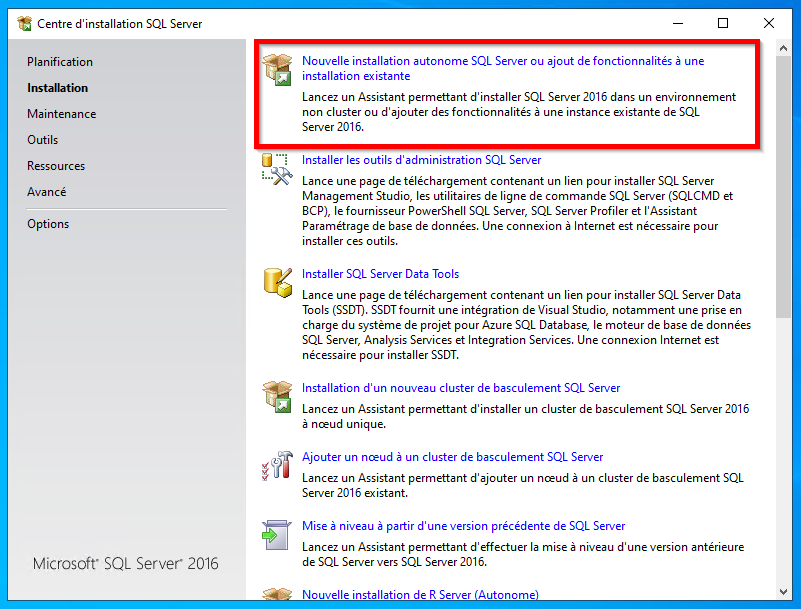Launch Nouvelle installation autonome SQL Server link
The width and height of the screenshot is (801, 609).
[x=503, y=68]
